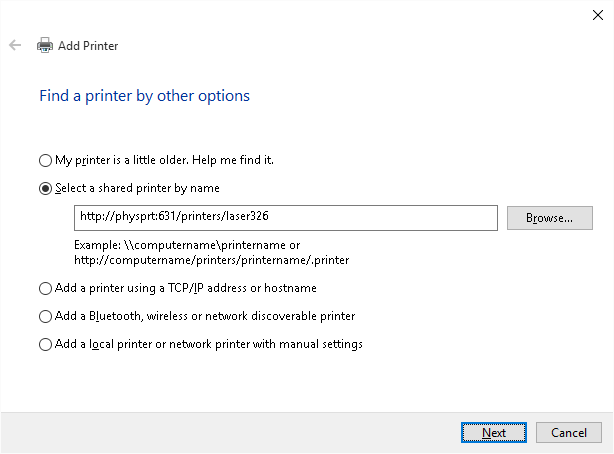Click the example http://computername/printers line
This screenshot has height=454, width=614.
point(211,260)
